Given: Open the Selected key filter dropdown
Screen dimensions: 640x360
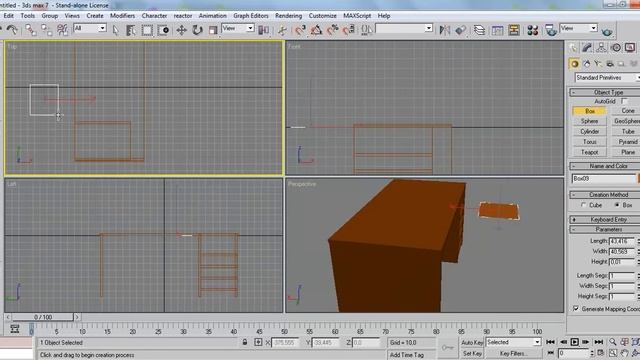Looking at the screenshot, I should [513, 342].
